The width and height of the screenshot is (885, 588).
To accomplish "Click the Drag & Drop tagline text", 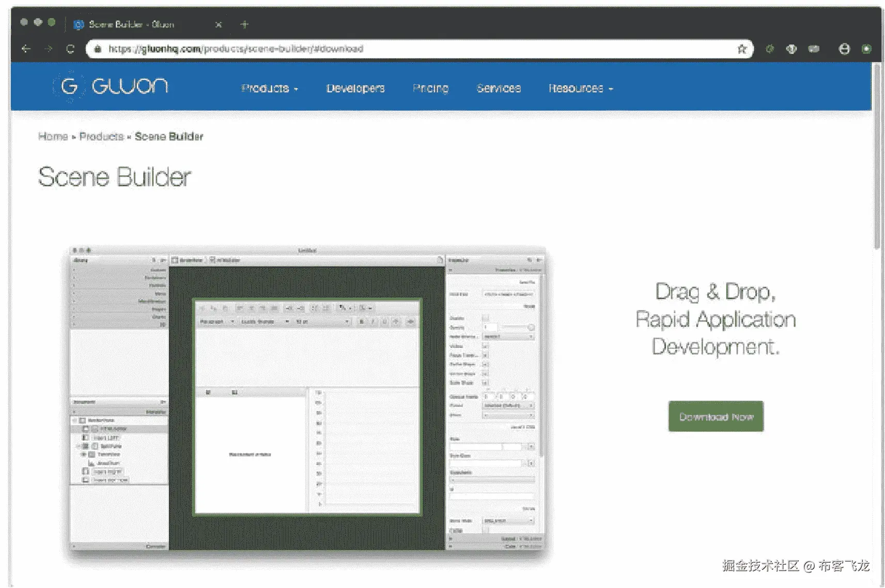I will pyautogui.click(x=716, y=319).
